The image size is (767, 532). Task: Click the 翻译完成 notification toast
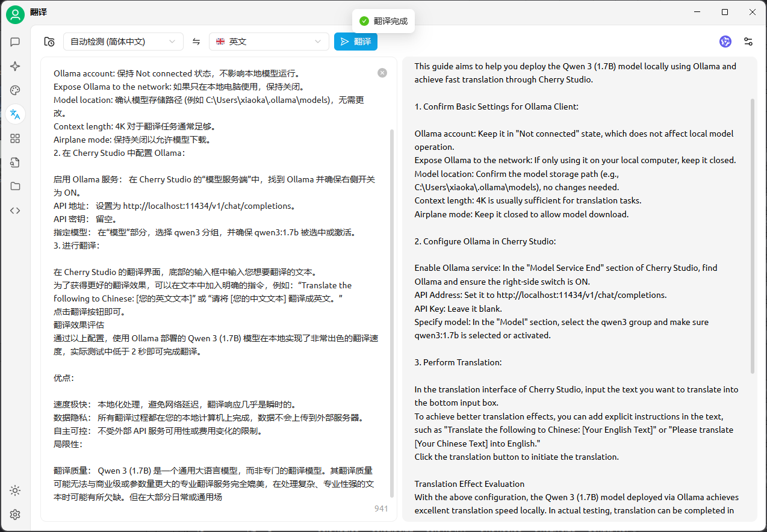point(383,21)
